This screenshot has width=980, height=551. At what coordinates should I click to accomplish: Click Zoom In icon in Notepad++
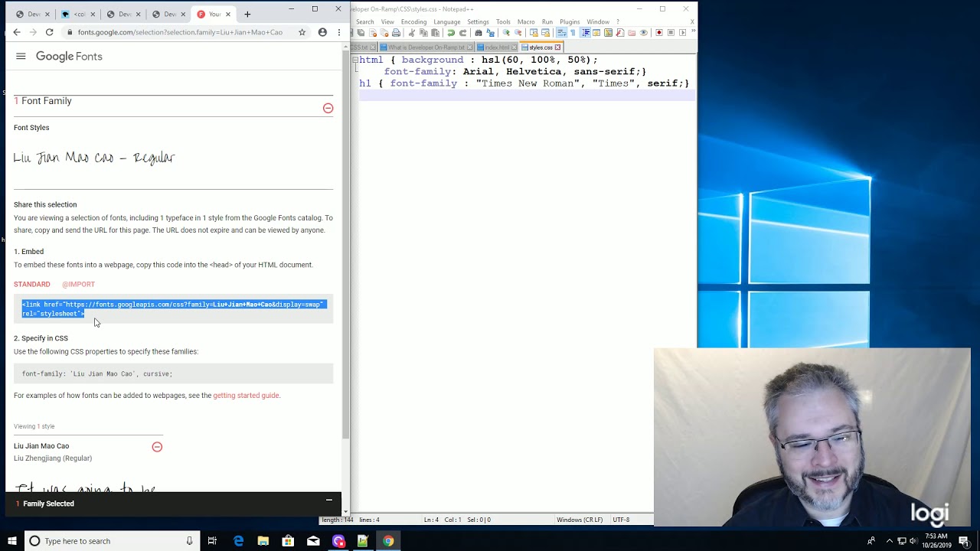coord(506,33)
